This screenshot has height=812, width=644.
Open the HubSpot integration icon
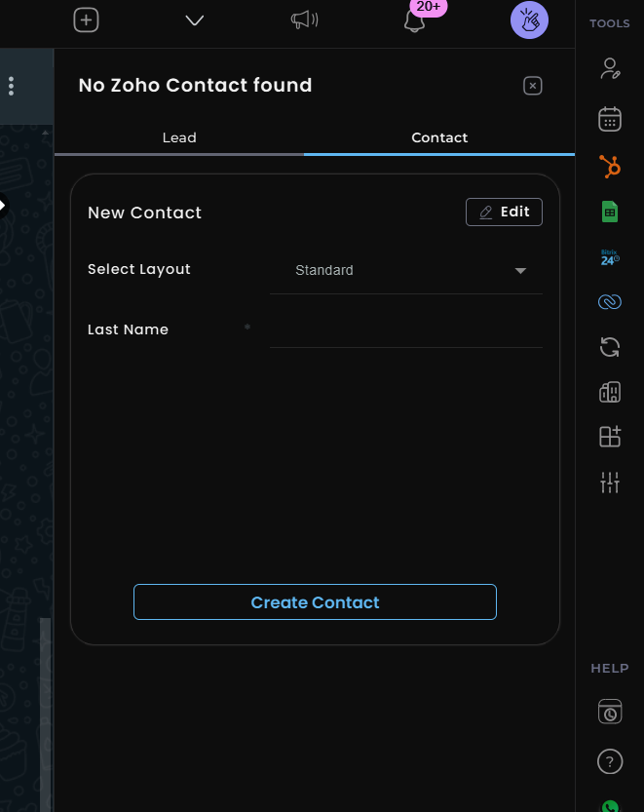pos(610,167)
